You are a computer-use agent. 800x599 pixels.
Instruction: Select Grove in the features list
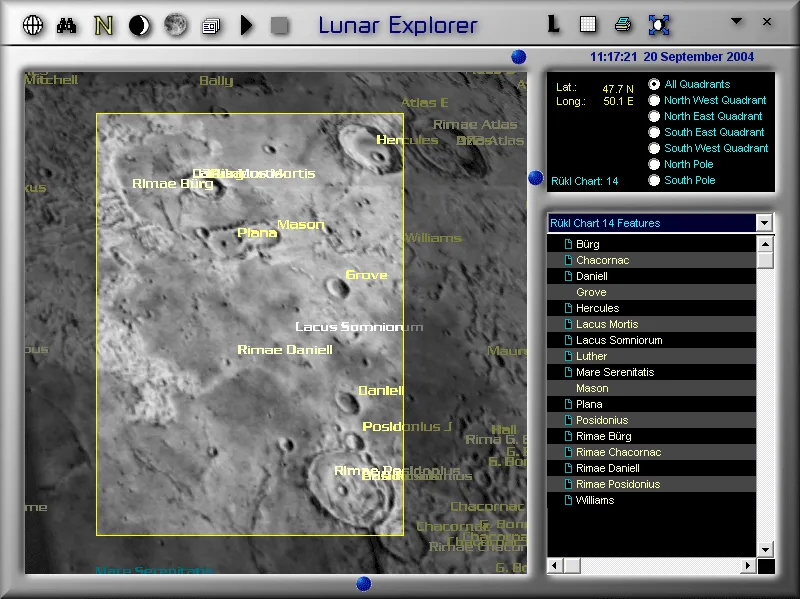pos(652,292)
